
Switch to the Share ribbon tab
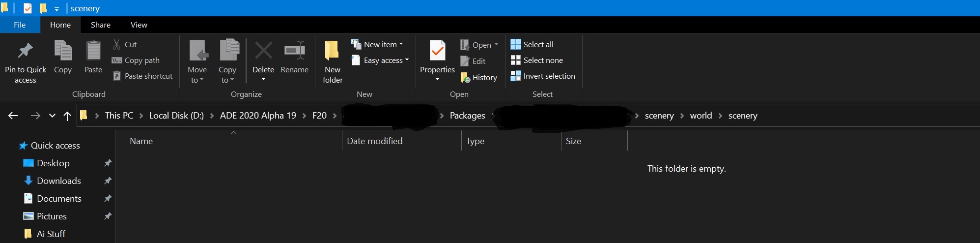[101, 25]
